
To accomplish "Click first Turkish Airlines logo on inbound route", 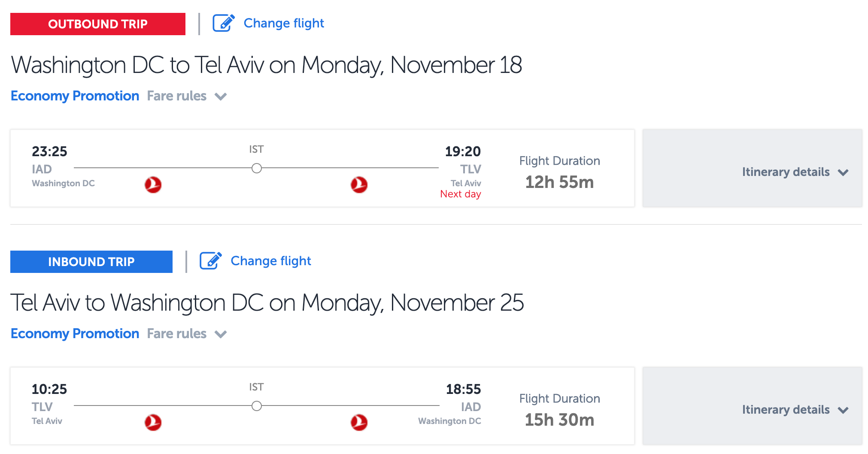I will (x=153, y=423).
